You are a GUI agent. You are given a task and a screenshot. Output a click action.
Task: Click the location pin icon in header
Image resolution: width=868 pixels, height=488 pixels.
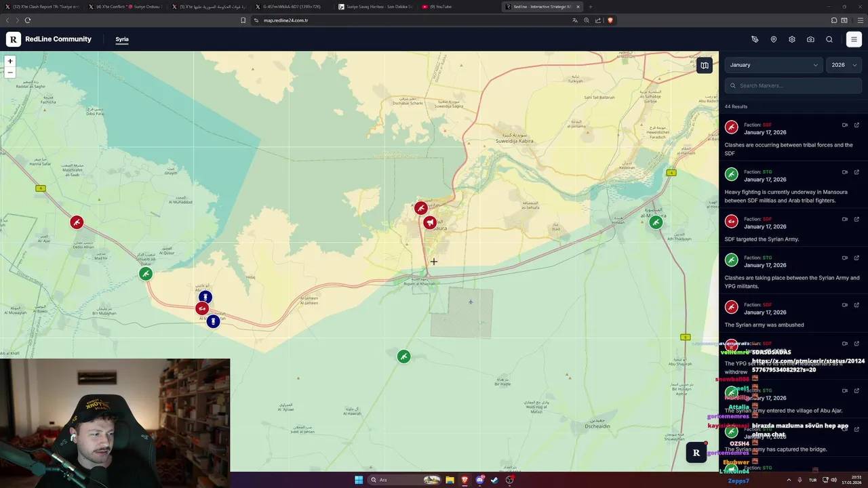coord(774,39)
